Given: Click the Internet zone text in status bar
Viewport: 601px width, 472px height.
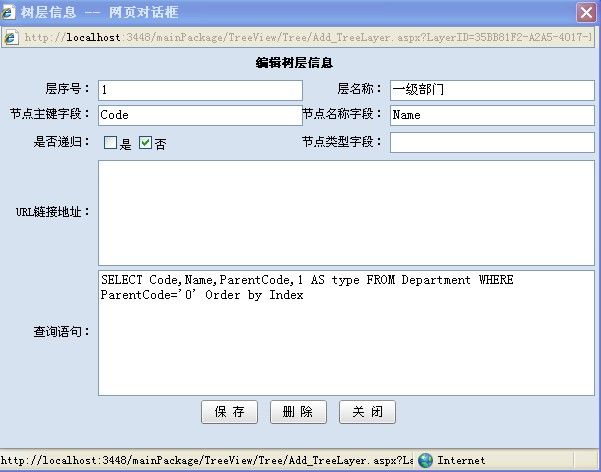Looking at the screenshot, I should point(461,460).
